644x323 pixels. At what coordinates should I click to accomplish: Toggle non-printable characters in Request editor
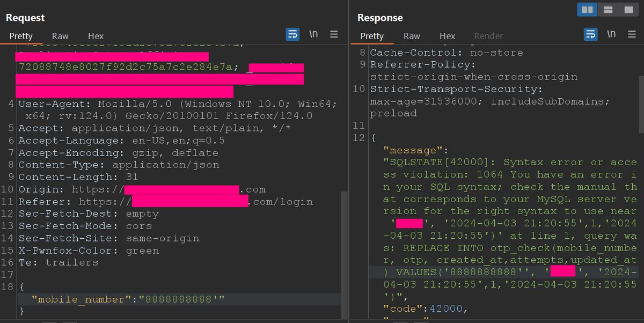(313, 33)
